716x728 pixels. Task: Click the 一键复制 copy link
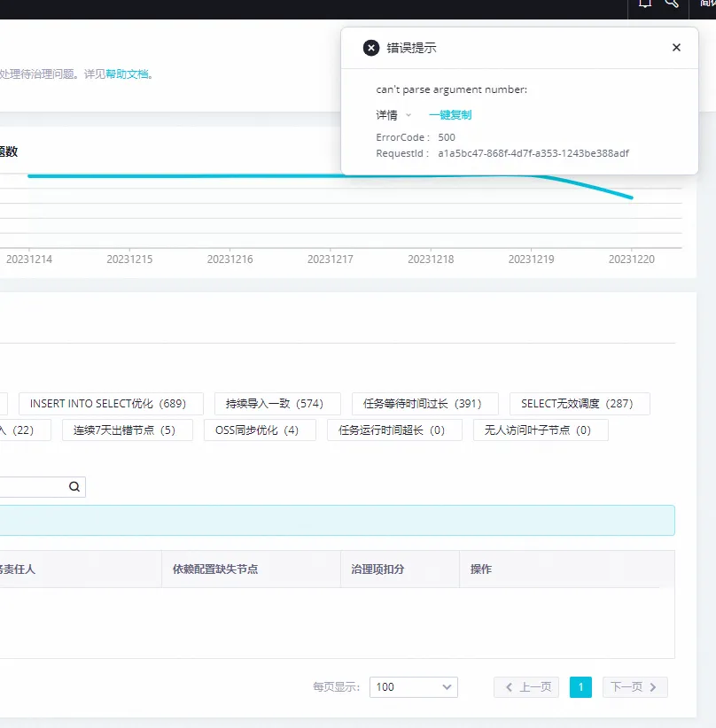tap(450, 114)
